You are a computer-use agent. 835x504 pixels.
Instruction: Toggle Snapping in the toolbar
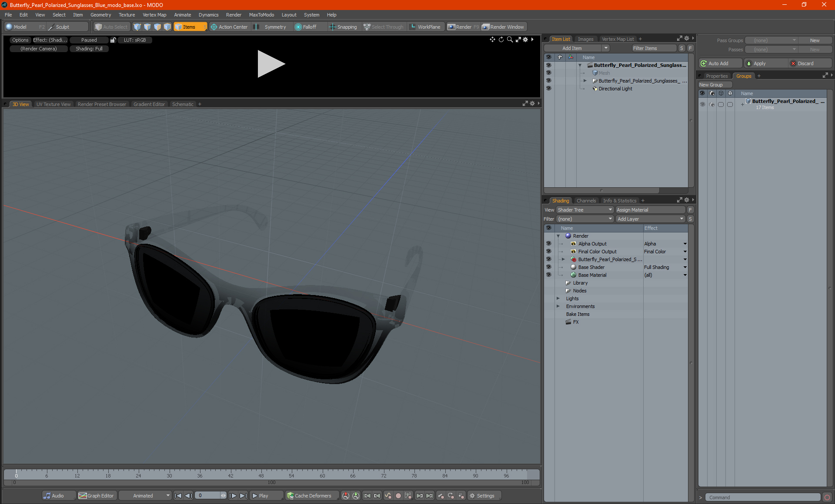pyautogui.click(x=343, y=27)
